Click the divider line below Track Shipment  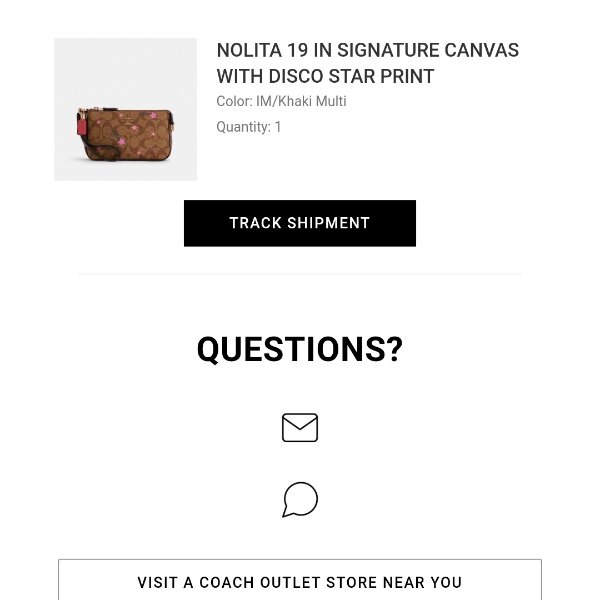coord(300,273)
